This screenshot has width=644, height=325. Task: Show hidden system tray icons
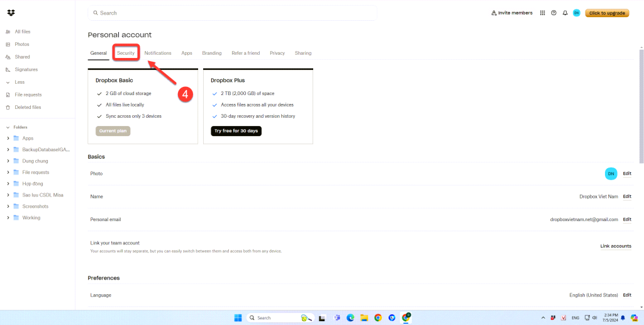pos(543,317)
